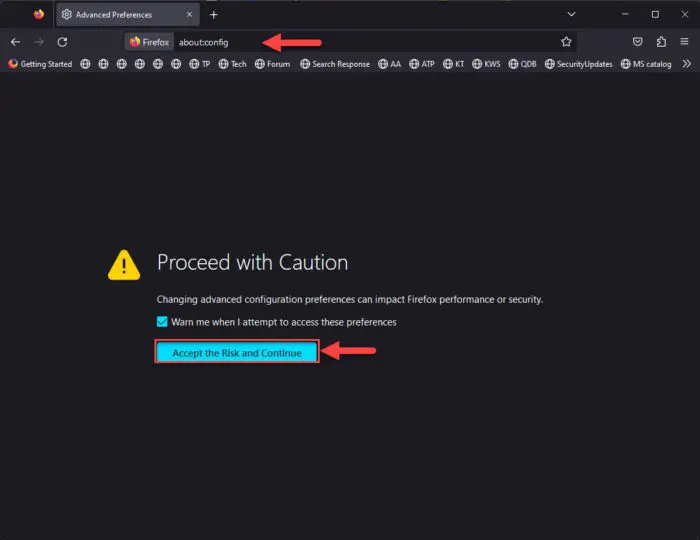Bookmark this page with the star icon
This screenshot has height=540, width=700.
pyautogui.click(x=566, y=42)
